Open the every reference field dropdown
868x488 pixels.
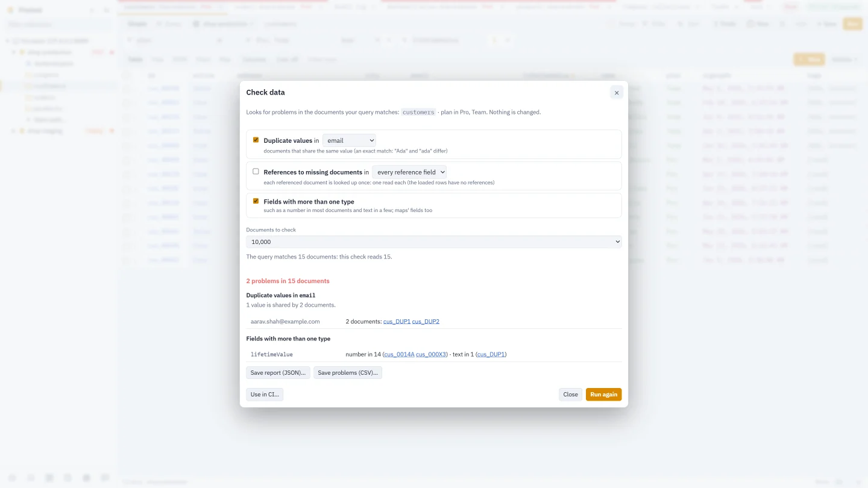(409, 172)
